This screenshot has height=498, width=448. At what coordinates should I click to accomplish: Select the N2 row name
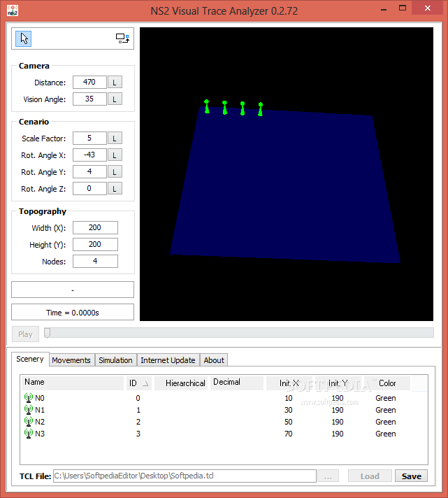point(40,422)
